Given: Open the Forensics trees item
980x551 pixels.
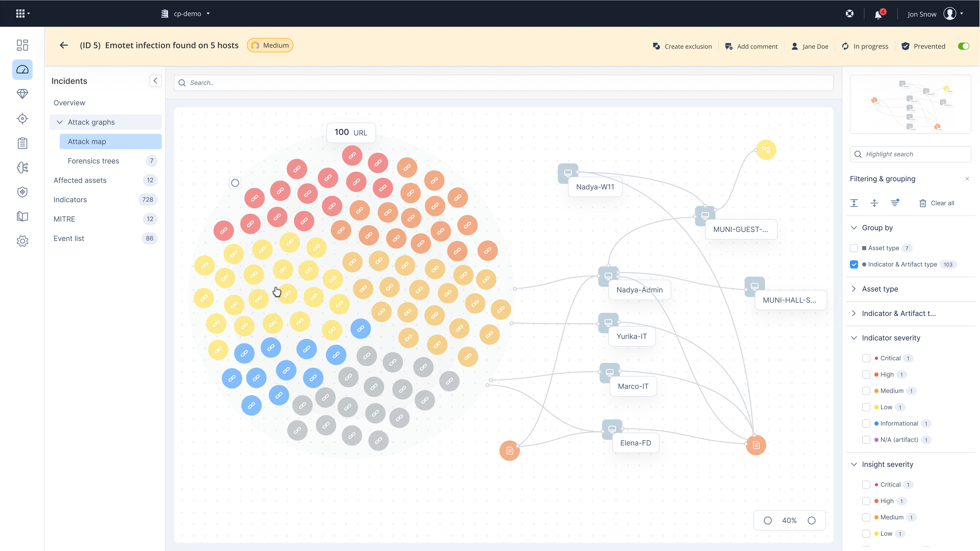Looking at the screenshot, I should [111, 161].
